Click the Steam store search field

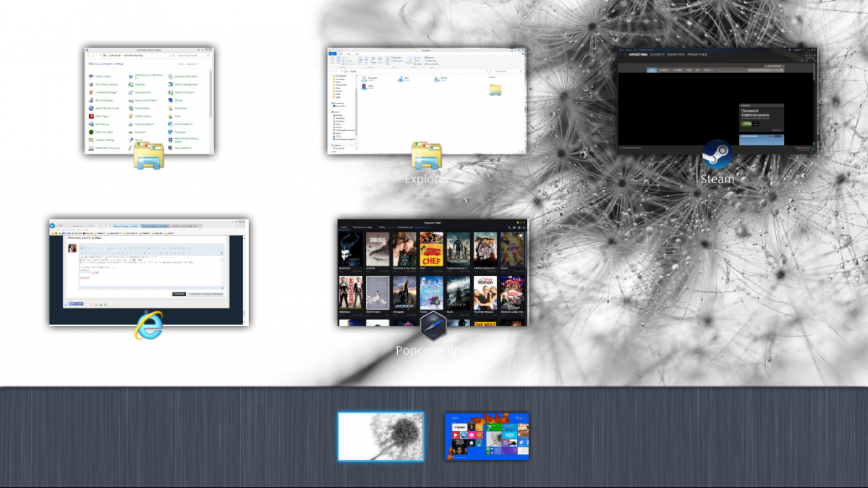pos(767,70)
